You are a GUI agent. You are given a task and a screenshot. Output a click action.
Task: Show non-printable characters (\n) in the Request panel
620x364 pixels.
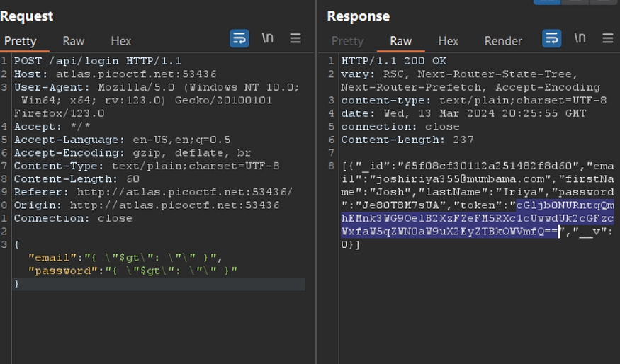point(267,38)
